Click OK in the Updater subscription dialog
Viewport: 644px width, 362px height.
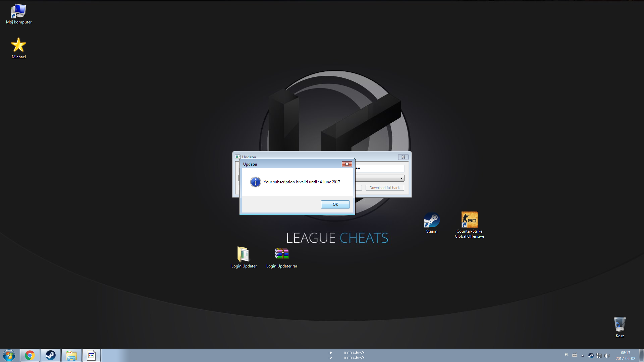point(335,204)
